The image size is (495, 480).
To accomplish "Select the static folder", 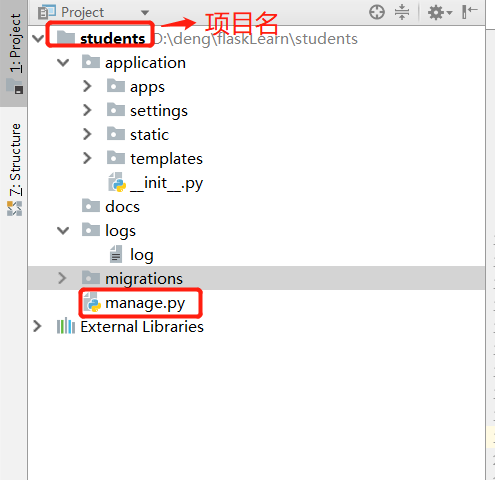I will [x=149, y=135].
